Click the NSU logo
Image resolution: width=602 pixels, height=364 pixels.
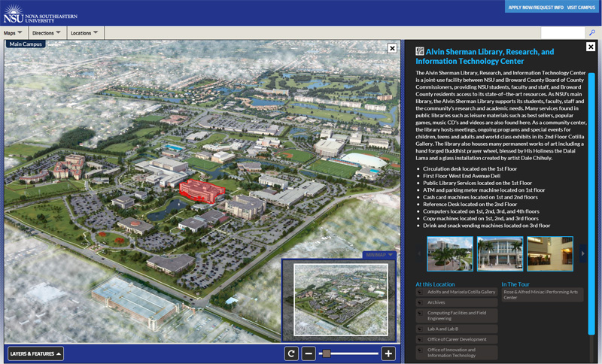coord(32,13)
